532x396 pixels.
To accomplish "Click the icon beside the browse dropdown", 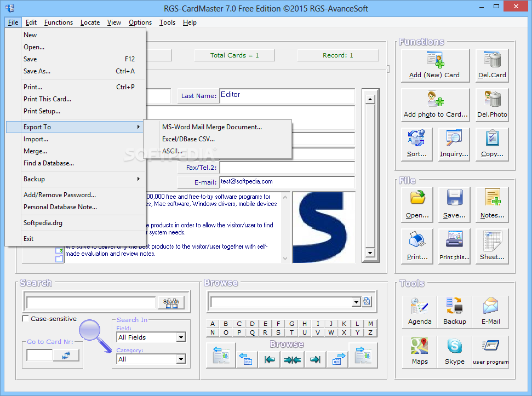I will click(x=367, y=301).
